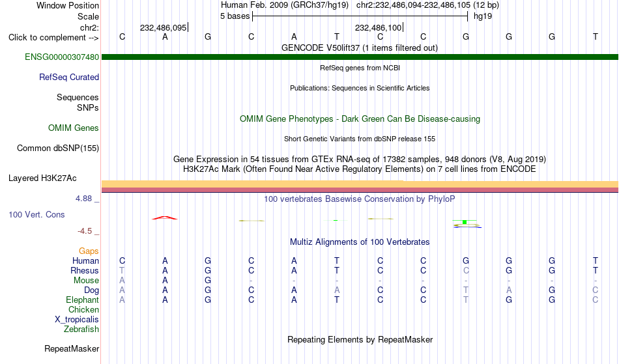619x364 pixels.
Task: Click the pink H3K27Ac signal bar
Action: (x=360, y=190)
